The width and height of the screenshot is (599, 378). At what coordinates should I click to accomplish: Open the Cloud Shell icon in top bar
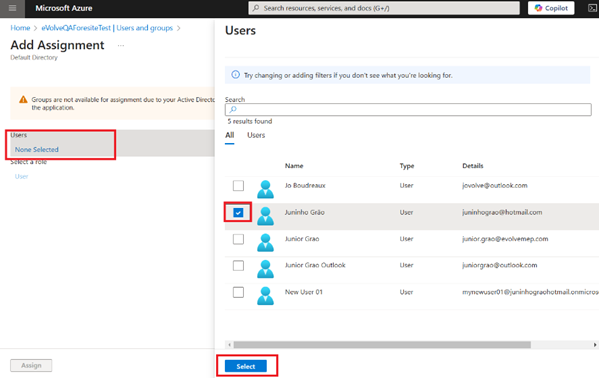(592, 8)
